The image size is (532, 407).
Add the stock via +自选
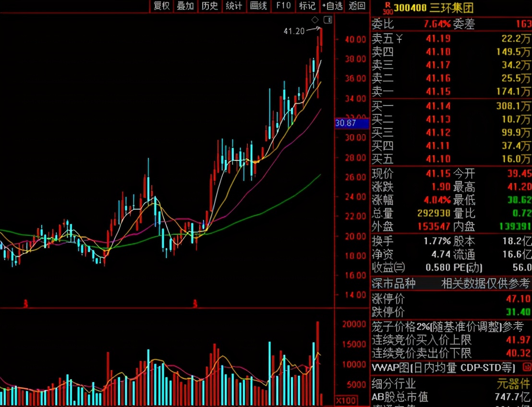[332, 6]
